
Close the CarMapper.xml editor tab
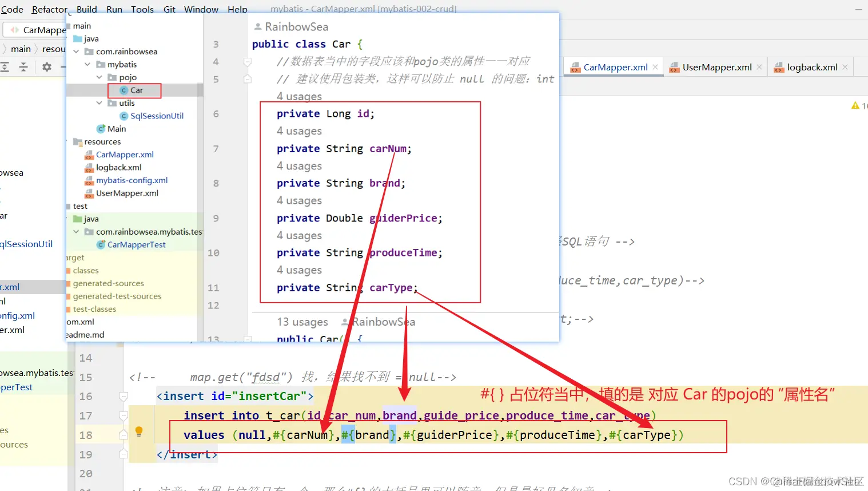tap(655, 67)
